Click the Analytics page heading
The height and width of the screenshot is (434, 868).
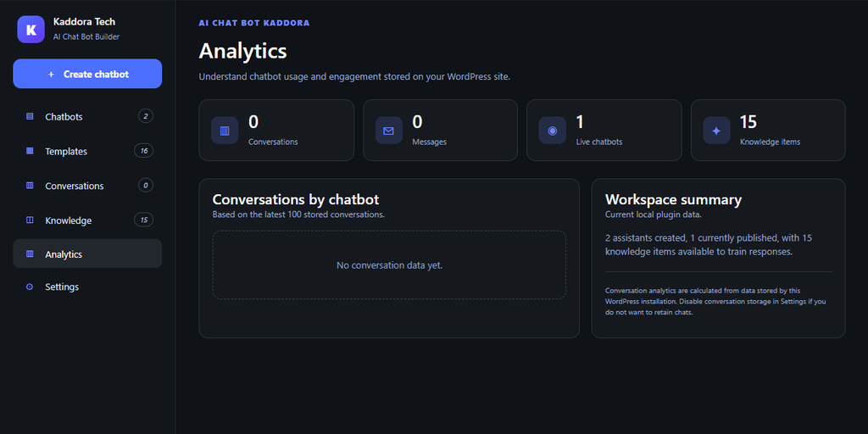point(243,51)
